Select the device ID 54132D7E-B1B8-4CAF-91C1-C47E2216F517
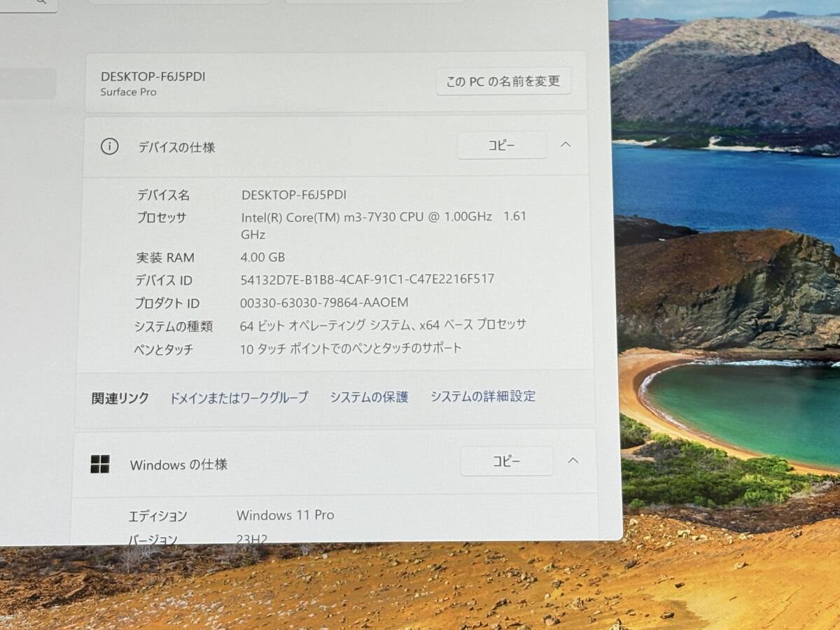The width and height of the screenshot is (840, 630). tap(367, 279)
